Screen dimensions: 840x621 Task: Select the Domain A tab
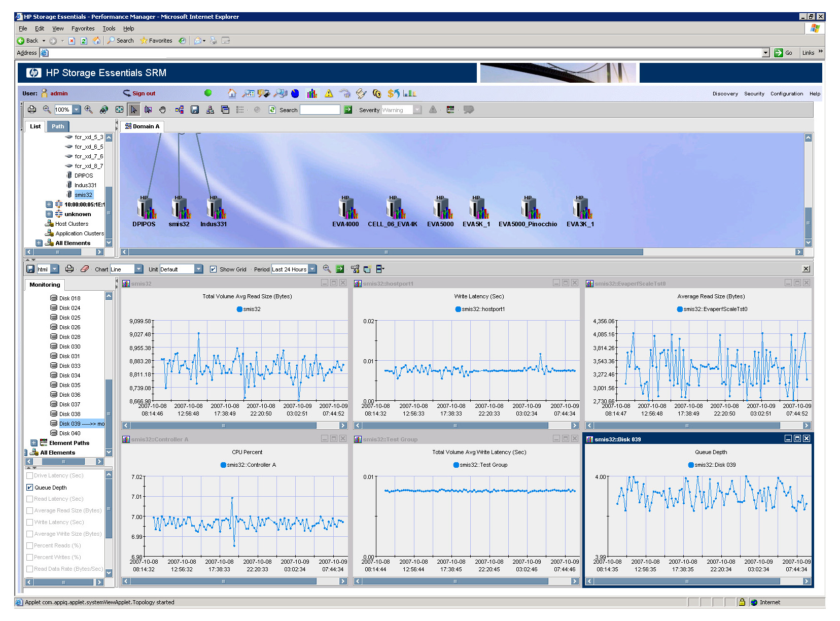coord(142,126)
